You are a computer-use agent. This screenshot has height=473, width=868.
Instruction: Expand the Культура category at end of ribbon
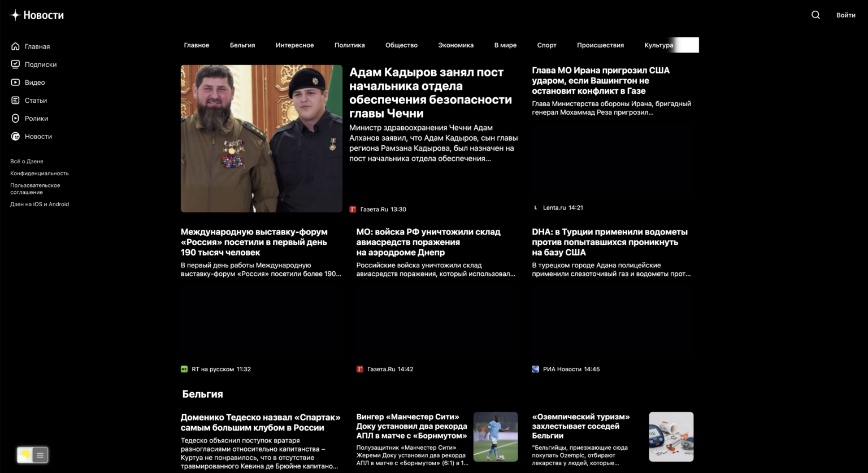tap(658, 45)
